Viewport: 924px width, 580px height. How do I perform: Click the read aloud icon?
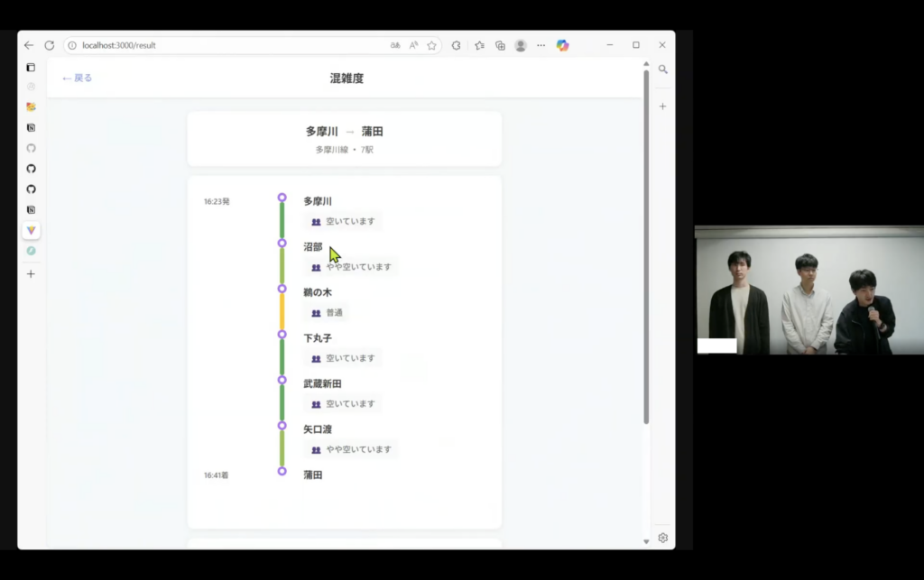(414, 45)
